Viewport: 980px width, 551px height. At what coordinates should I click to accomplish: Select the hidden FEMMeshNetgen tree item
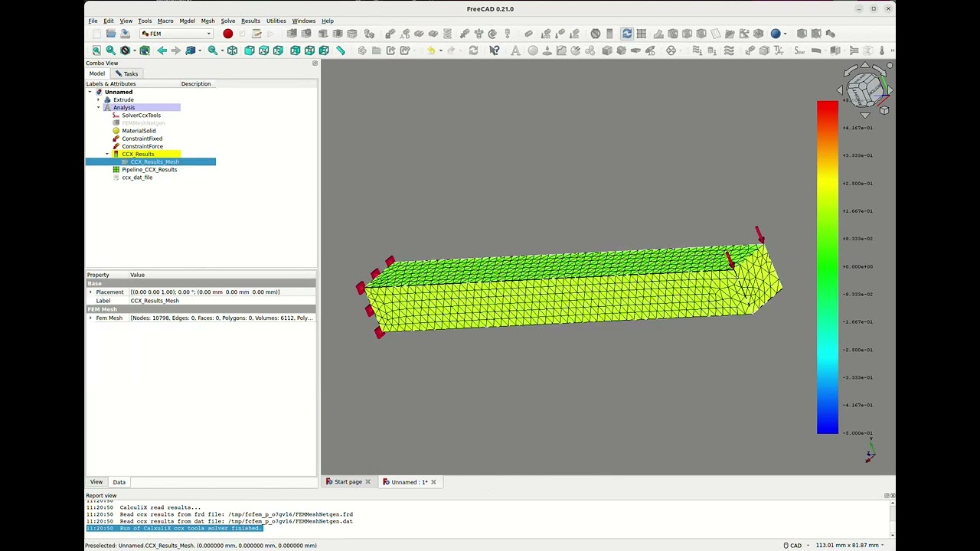(143, 123)
